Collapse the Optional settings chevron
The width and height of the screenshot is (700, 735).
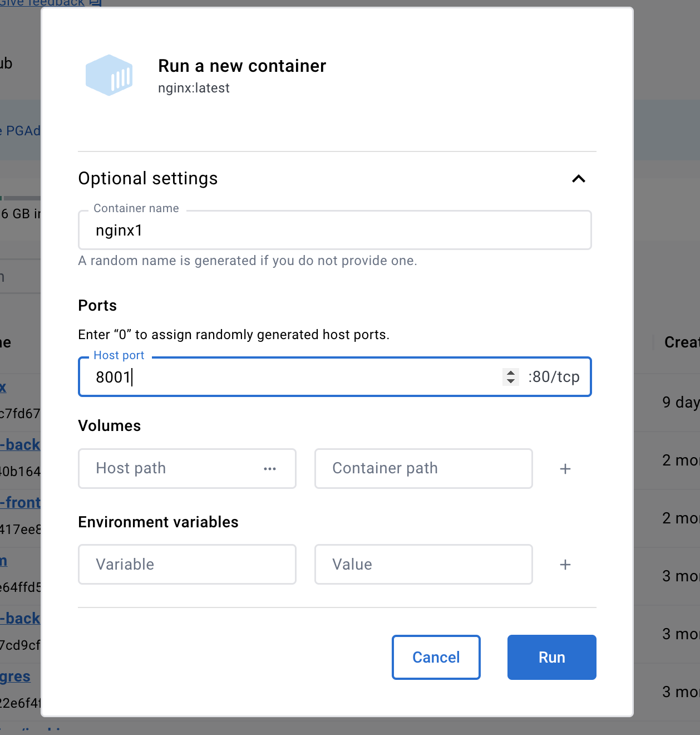(x=579, y=179)
